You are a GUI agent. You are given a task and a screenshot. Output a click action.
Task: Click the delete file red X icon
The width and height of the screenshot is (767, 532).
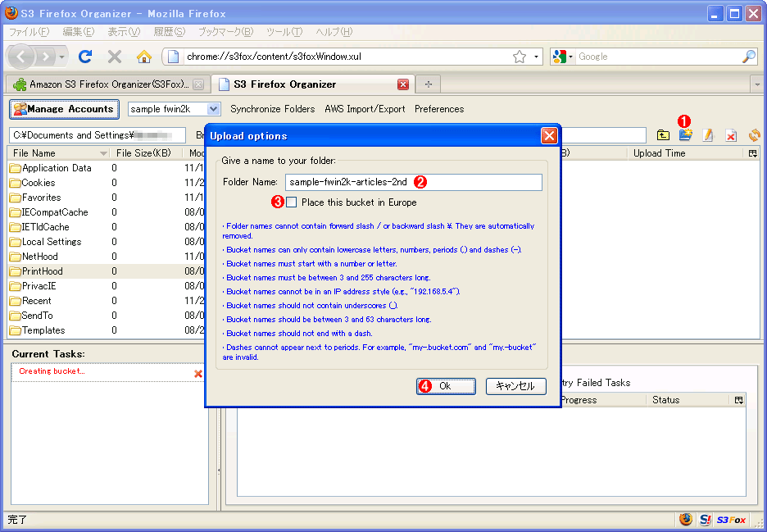pyautogui.click(x=731, y=135)
